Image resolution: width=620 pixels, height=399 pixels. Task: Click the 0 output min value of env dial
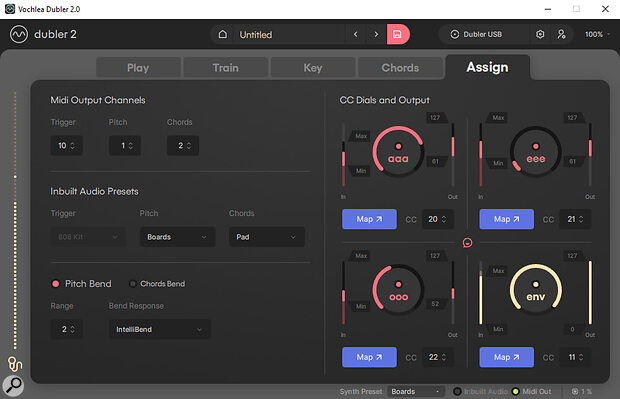click(x=572, y=329)
